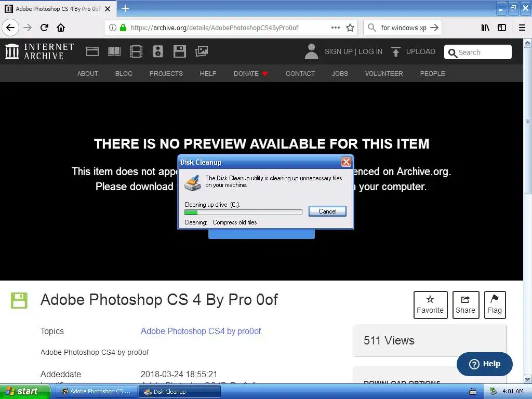Open the Windows start menu
Viewport: 532px width, 399px height.
(25, 391)
